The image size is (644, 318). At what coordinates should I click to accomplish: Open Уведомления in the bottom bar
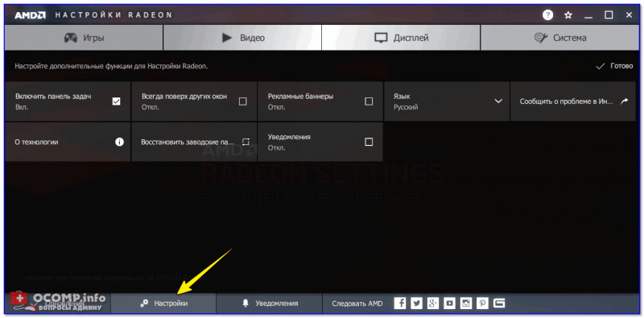pyautogui.click(x=270, y=304)
